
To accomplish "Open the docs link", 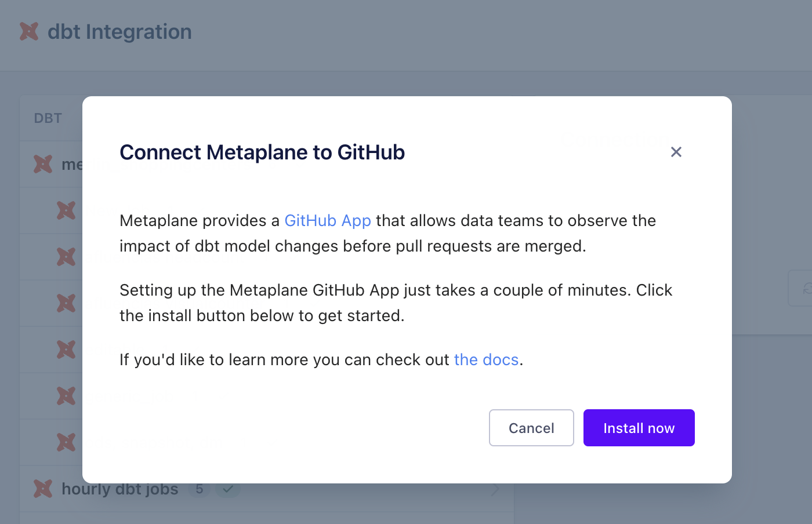I will pyautogui.click(x=486, y=360).
